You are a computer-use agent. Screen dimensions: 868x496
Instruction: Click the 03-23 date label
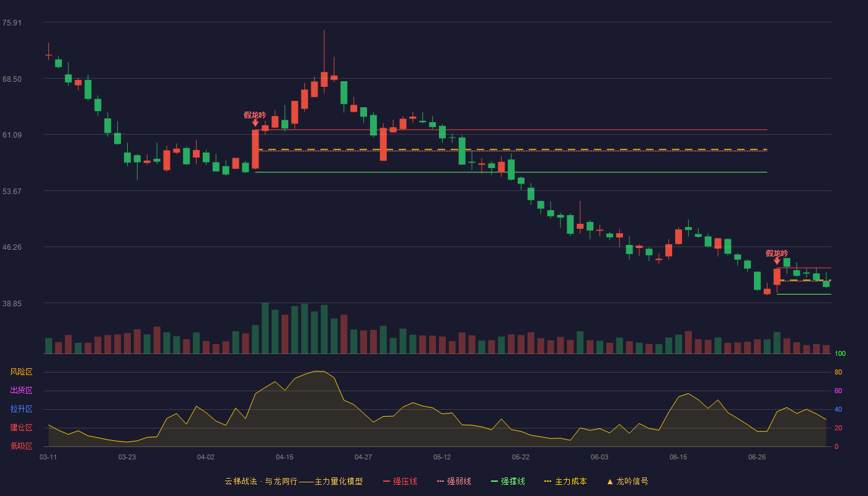tap(127, 457)
